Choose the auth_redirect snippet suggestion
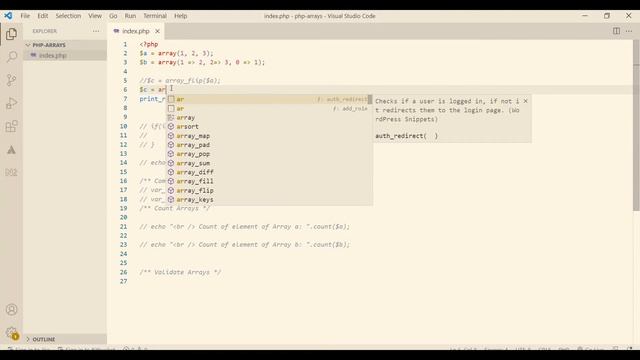 268,99
